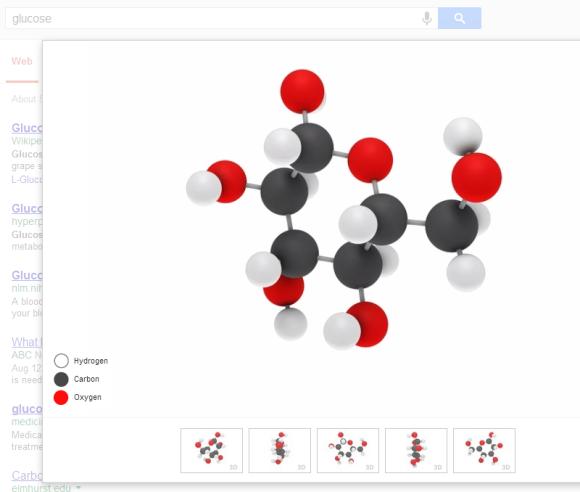Open the L-Gluco sub-link
580x492 pixels.
click(x=27, y=179)
